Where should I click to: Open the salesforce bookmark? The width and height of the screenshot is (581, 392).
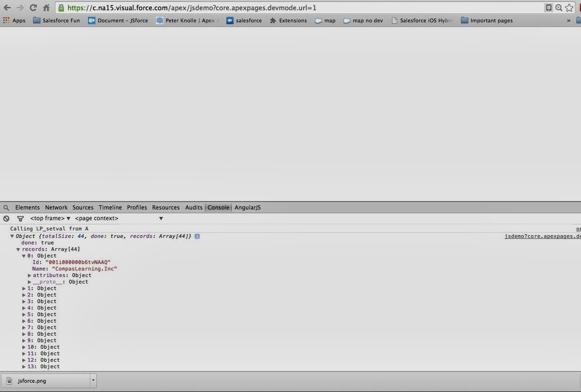(244, 20)
